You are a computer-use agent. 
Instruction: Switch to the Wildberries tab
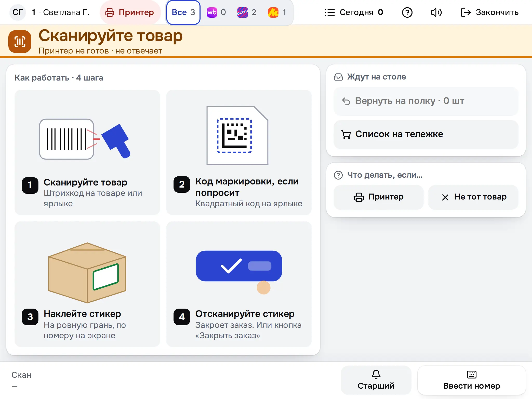tap(216, 12)
